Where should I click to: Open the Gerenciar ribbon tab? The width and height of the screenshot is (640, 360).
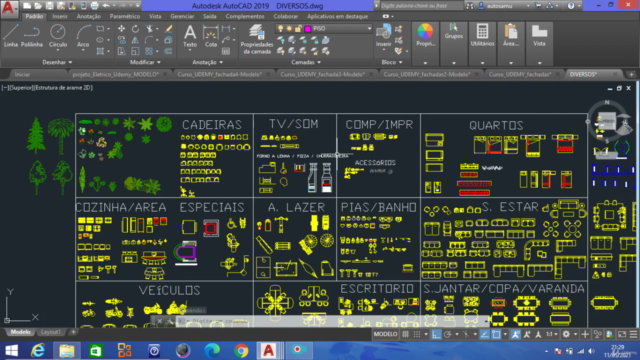coord(182,16)
